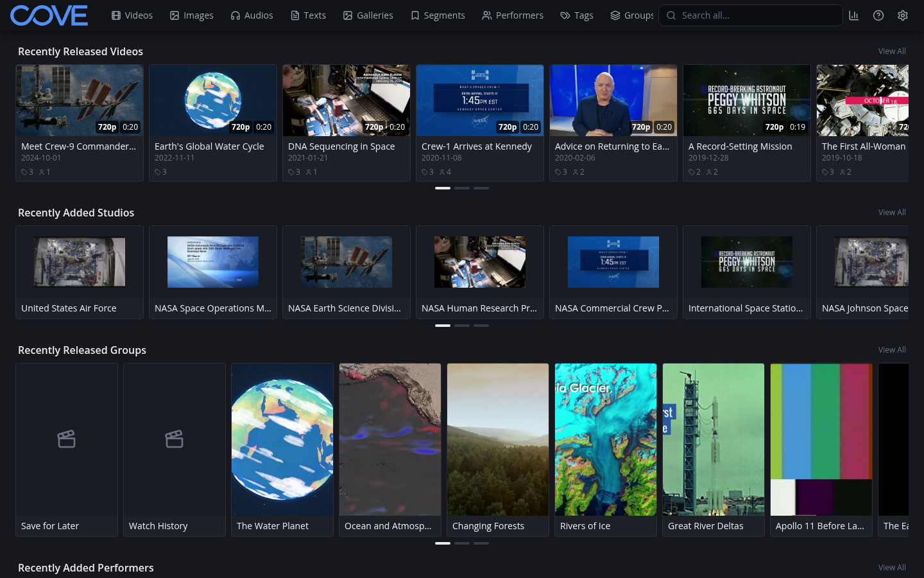Go to third page of groups carousel
The height and width of the screenshot is (578, 924).
coord(481,543)
